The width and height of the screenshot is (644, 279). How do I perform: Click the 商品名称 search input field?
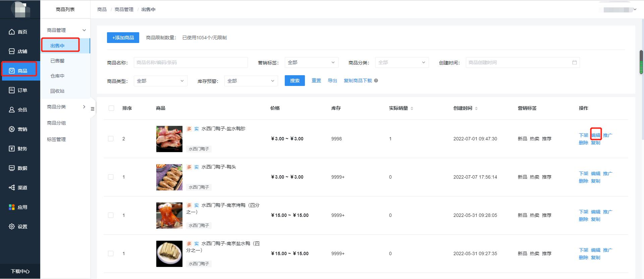191,62
